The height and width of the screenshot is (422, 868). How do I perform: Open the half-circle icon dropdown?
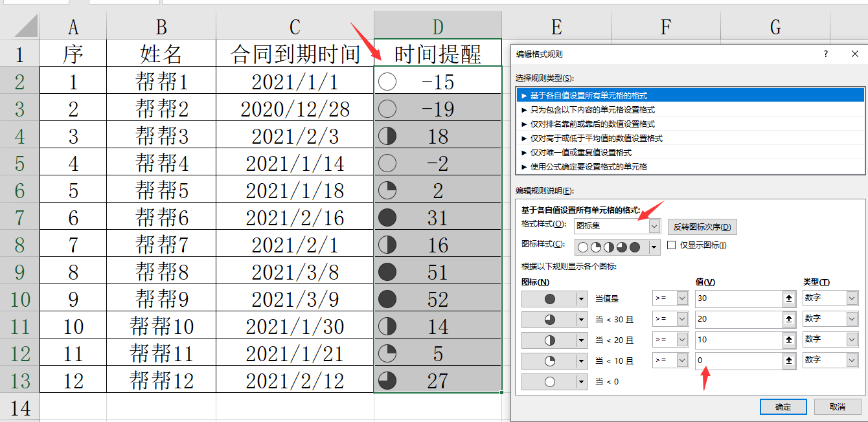(581, 340)
